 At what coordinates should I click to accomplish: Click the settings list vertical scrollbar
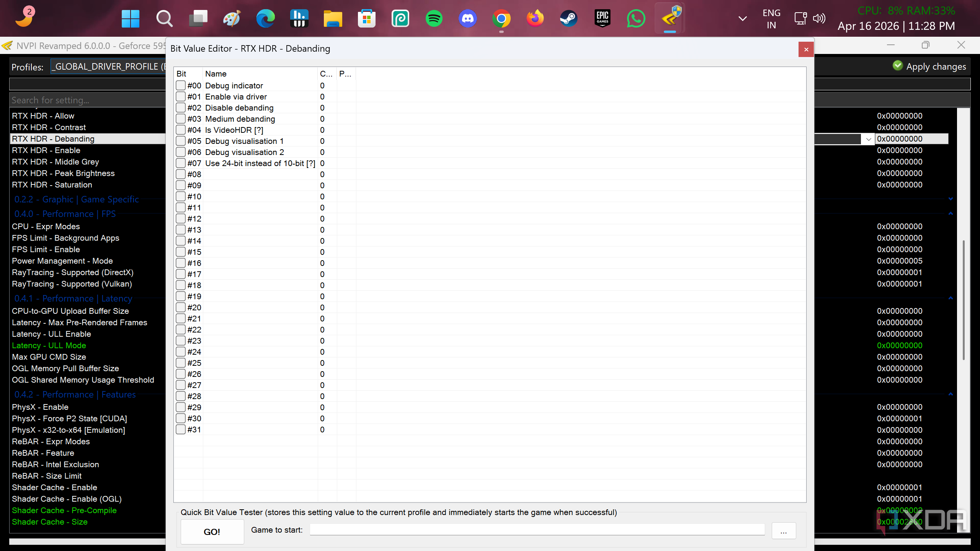click(x=963, y=300)
